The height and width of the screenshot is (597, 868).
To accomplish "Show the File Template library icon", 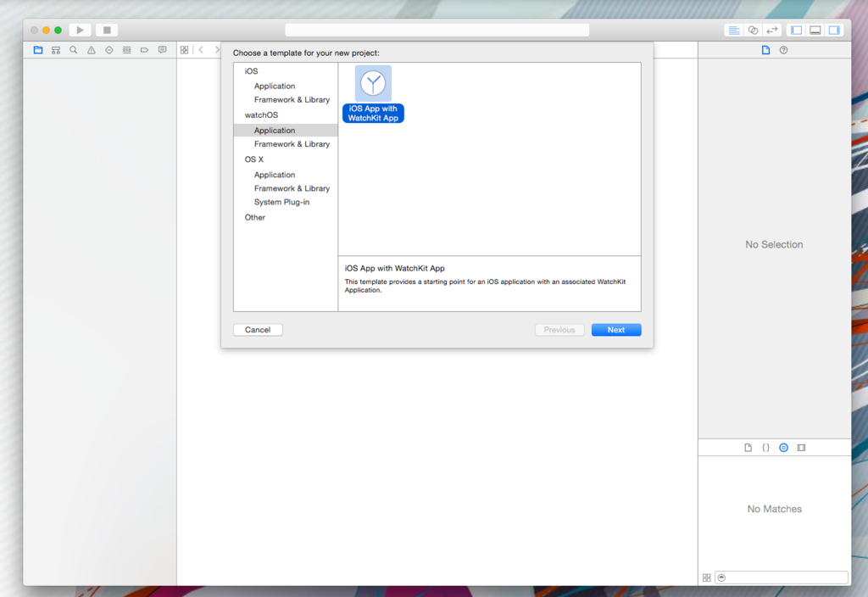I will coord(748,448).
